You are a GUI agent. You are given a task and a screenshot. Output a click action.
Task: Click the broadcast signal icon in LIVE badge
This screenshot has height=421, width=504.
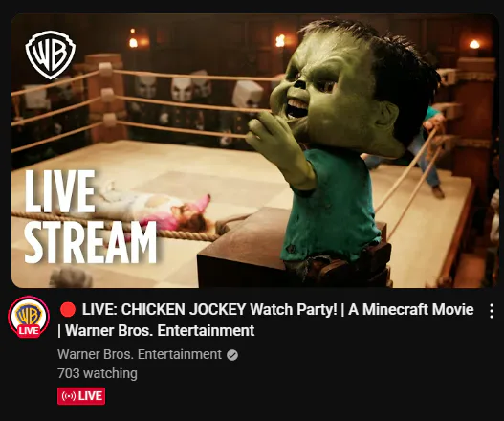[x=69, y=396]
